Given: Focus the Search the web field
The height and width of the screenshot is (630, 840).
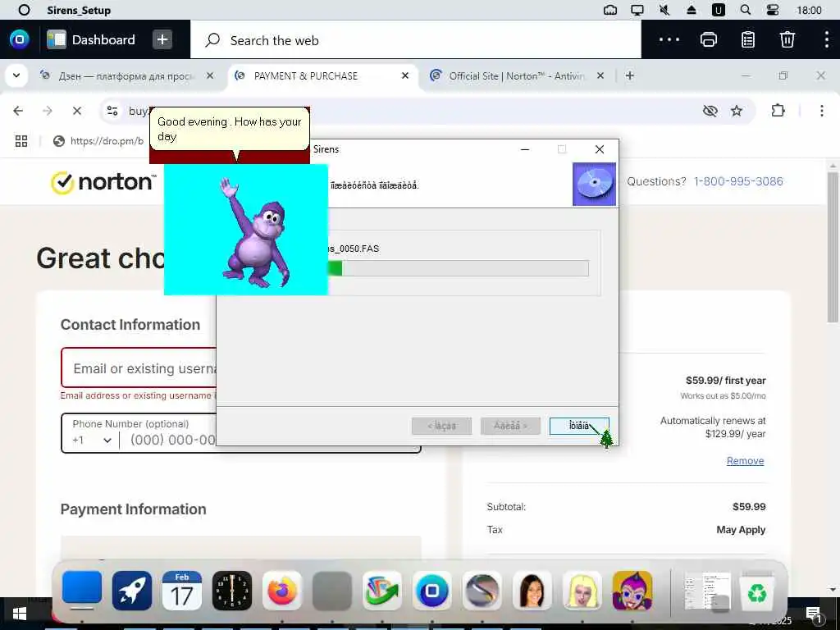Looking at the screenshot, I should [x=416, y=40].
